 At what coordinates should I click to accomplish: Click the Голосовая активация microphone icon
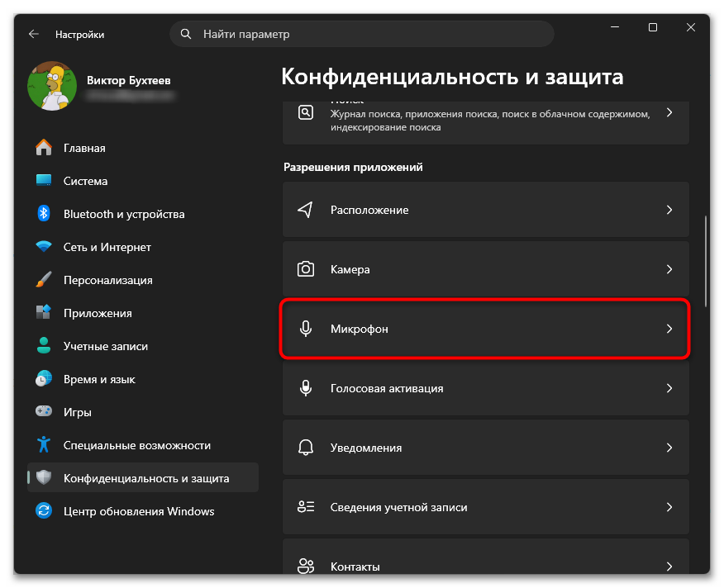pos(306,388)
